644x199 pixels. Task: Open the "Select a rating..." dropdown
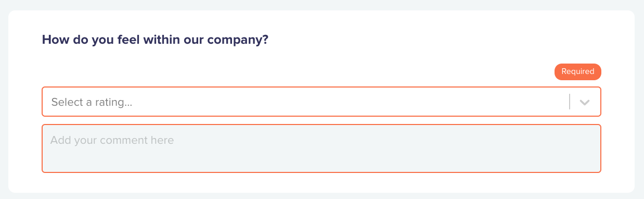tap(321, 102)
